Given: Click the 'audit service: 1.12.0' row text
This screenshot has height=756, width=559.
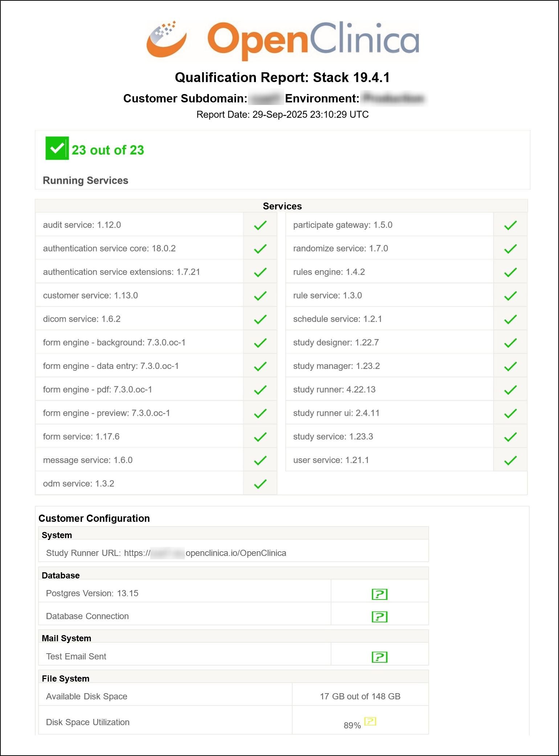Looking at the screenshot, I should [82, 225].
